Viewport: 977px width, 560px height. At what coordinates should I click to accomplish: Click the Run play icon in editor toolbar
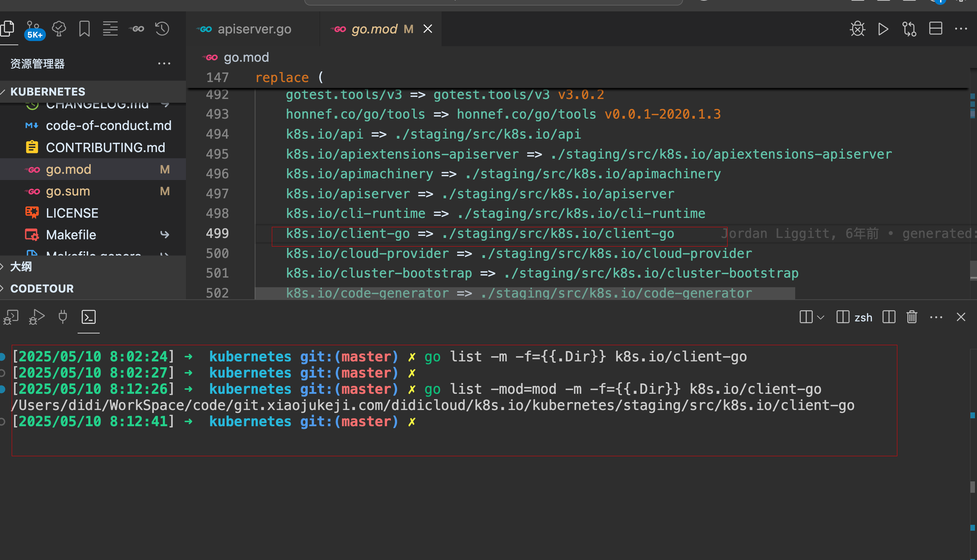883,29
